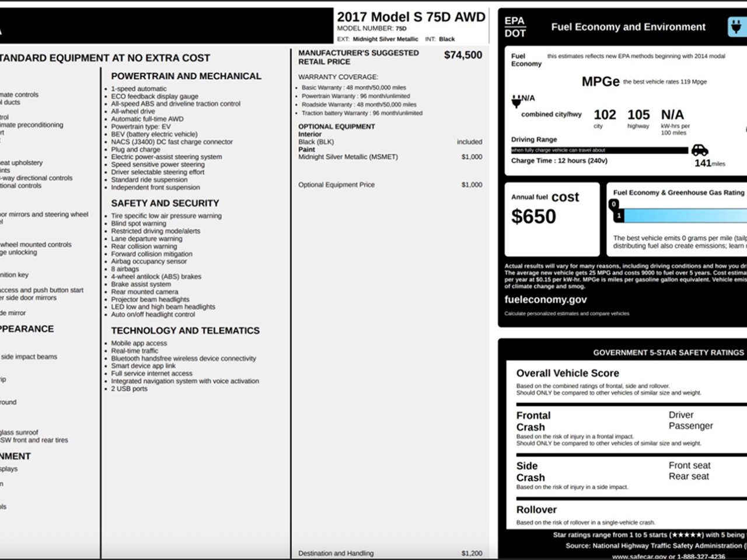The height and width of the screenshot is (560, 747).
Task: Click 'Midnight Silver Metallic (MSMET)' paint option
Action: (348, 157)
